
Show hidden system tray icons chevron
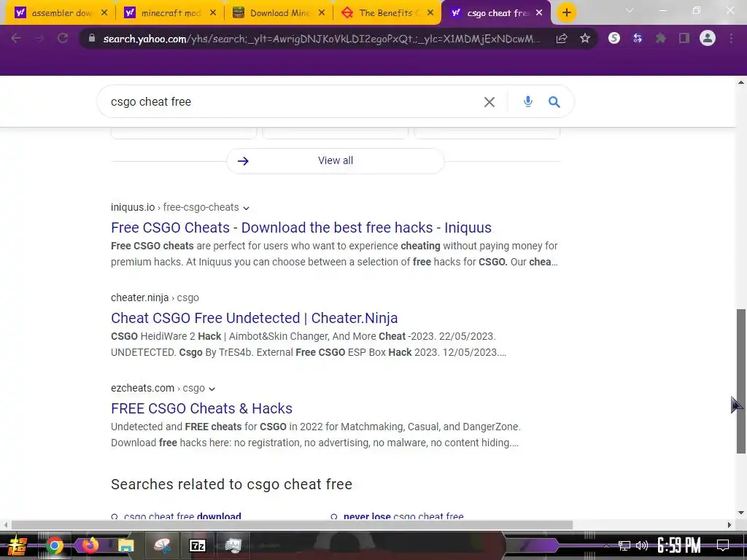point(606,545)
